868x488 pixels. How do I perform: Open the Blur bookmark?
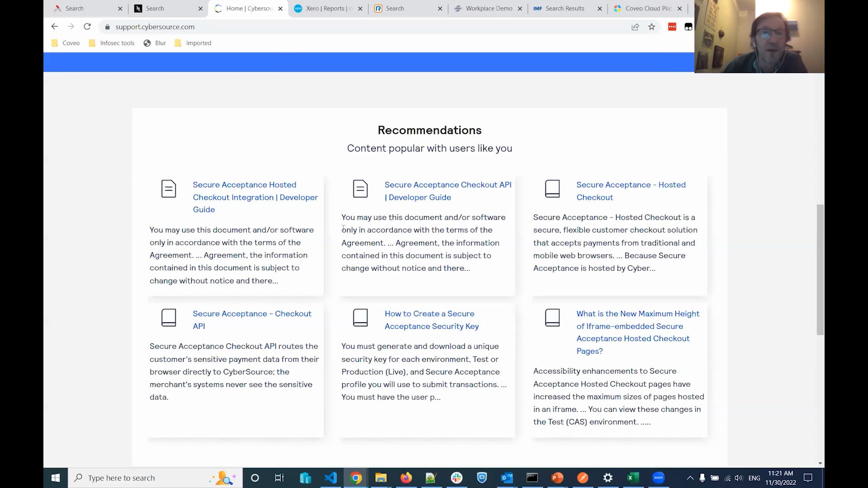pyautogui.click(x=155, y=43)
